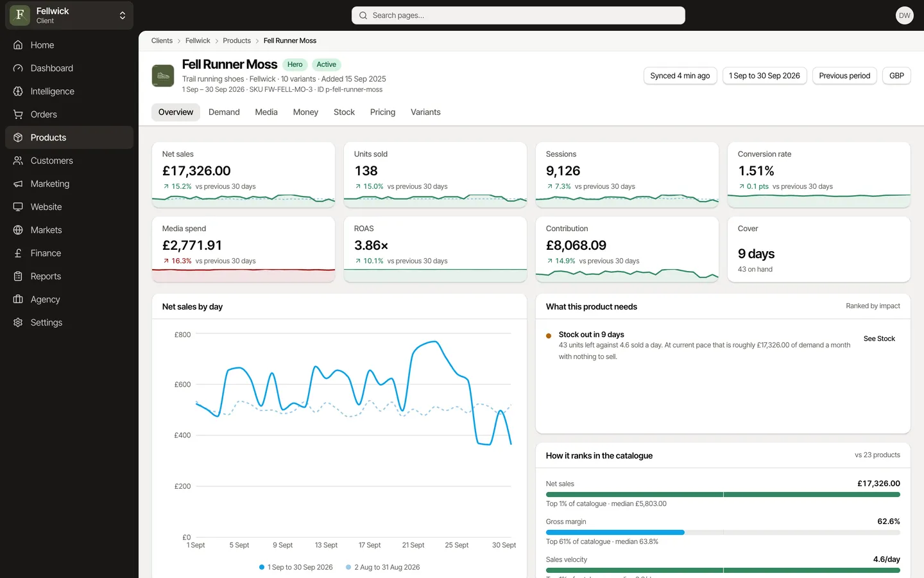Go to Products in the breadcrumb
Screen dimensions: 924x578
[237, 40]
